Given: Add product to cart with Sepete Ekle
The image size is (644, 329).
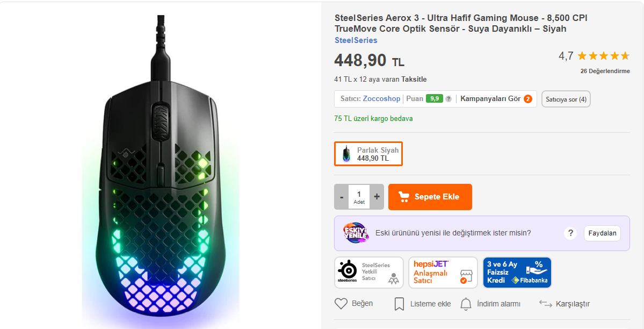Looking at the screenshot, I should 430,197.
